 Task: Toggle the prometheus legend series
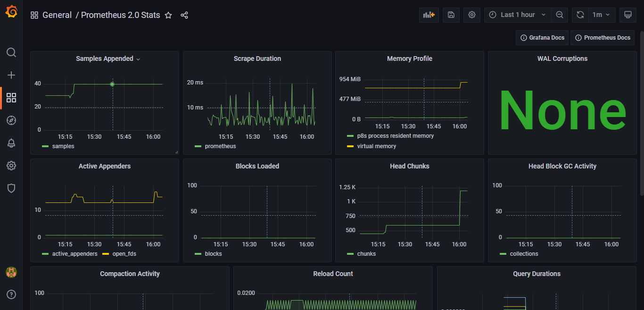pos(220,146)
